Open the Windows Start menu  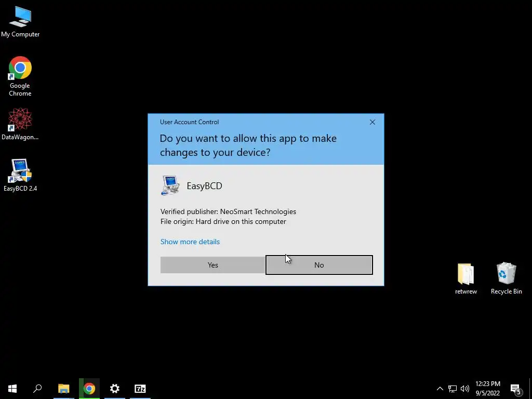(x=12, y=389)
